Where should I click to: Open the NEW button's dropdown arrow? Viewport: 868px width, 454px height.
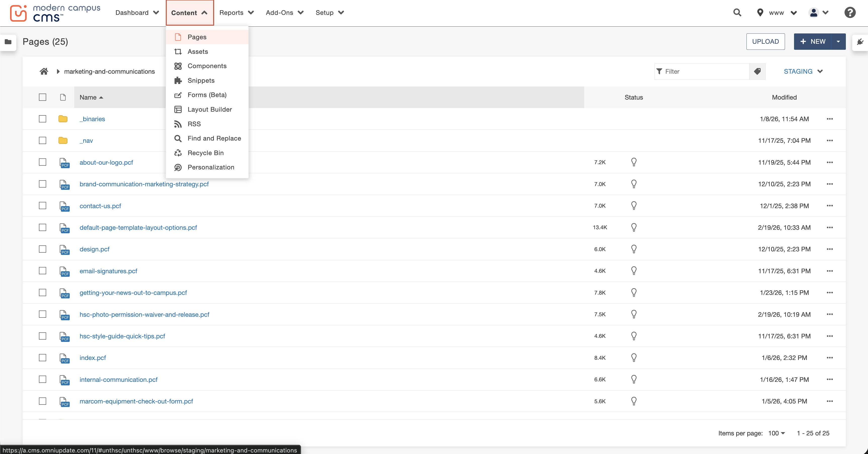click(x=839, y=41)
